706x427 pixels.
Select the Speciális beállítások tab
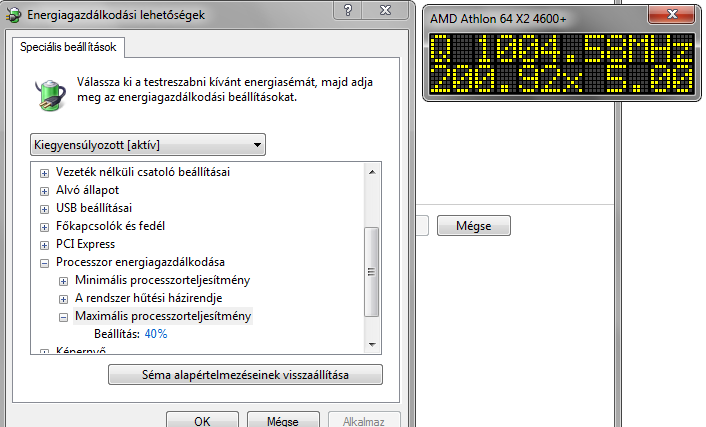[68, 47]
